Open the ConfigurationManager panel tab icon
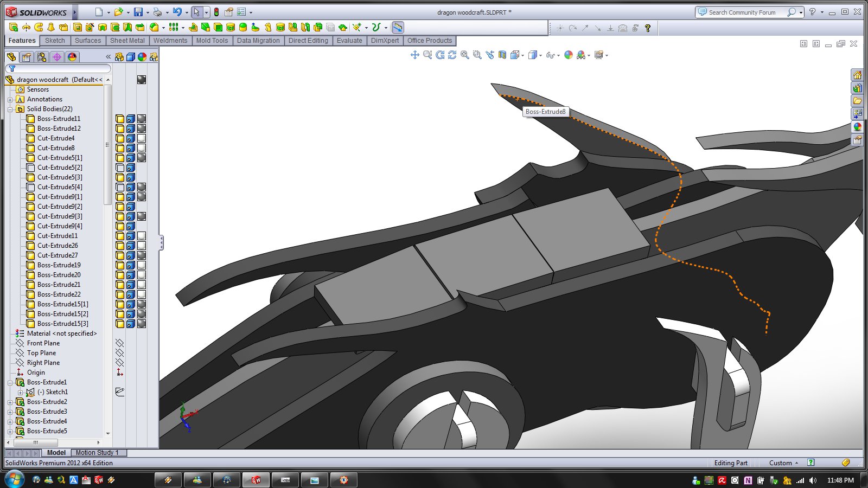This screenshot has height=488, width=868. point(42,57)
